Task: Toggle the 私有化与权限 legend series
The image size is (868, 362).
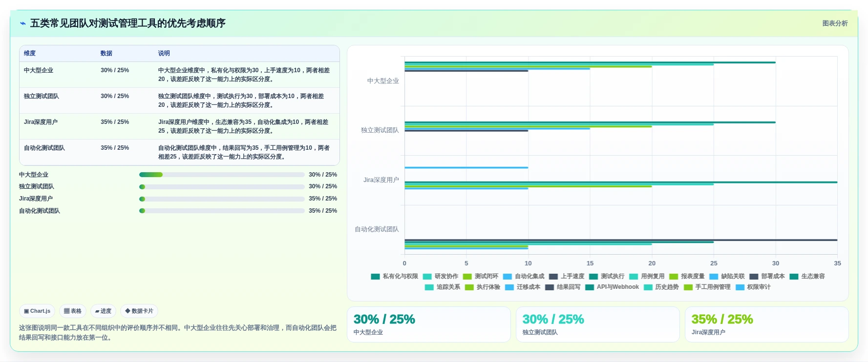Action: (x=395, y=276)
